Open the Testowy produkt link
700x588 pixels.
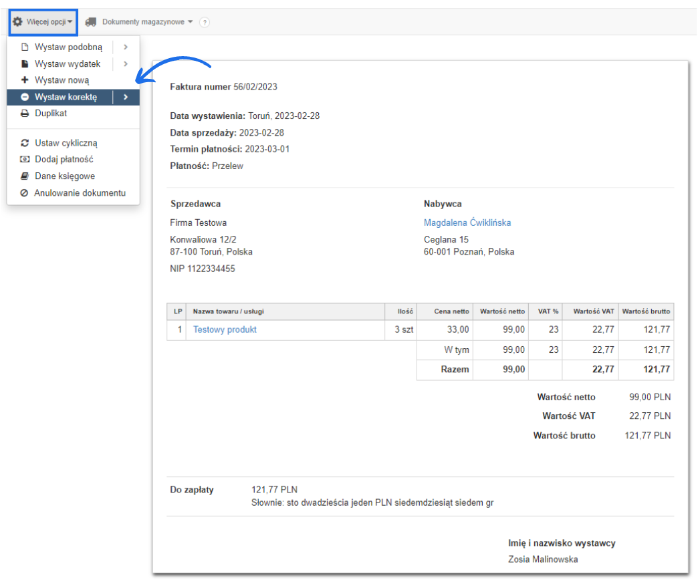[x=225, y=329]
